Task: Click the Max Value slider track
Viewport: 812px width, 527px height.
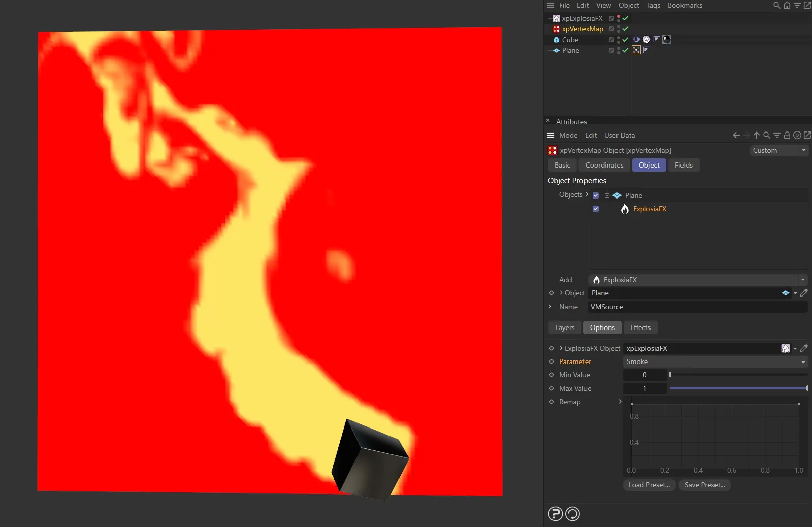Action: coord(738,388)
